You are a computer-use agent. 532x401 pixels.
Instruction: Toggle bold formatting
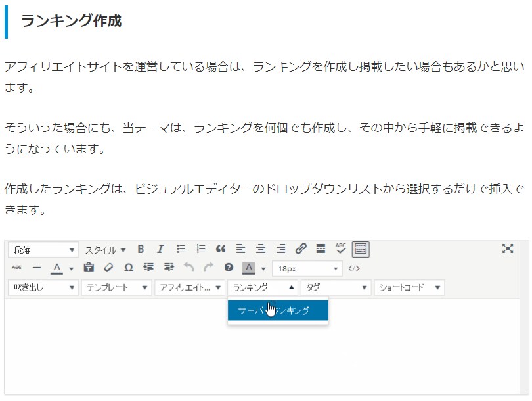pos(141,249)
